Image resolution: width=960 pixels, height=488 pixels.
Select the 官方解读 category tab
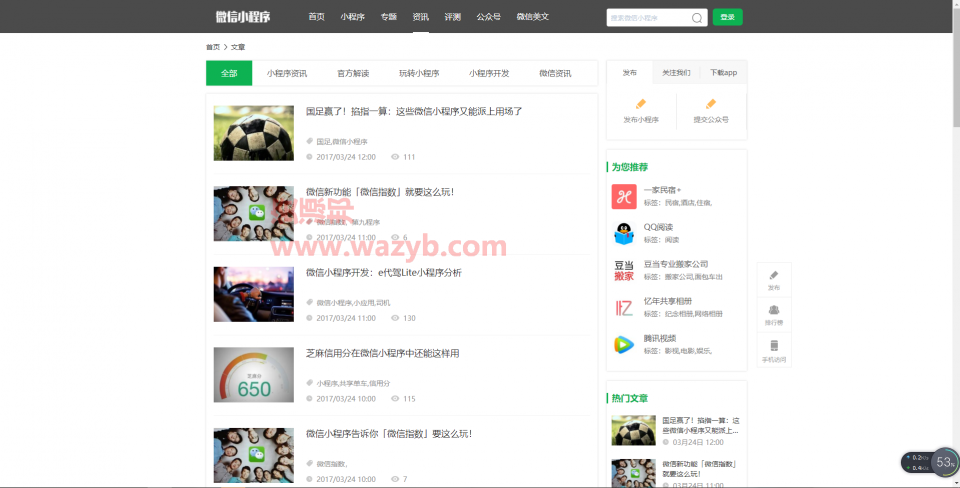pyautogui.click(x=353, y=73)
